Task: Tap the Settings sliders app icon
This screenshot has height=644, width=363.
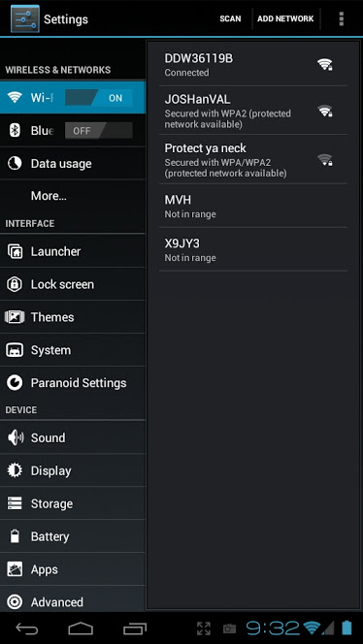Action: pyautogui.click(x=25, y=18)
